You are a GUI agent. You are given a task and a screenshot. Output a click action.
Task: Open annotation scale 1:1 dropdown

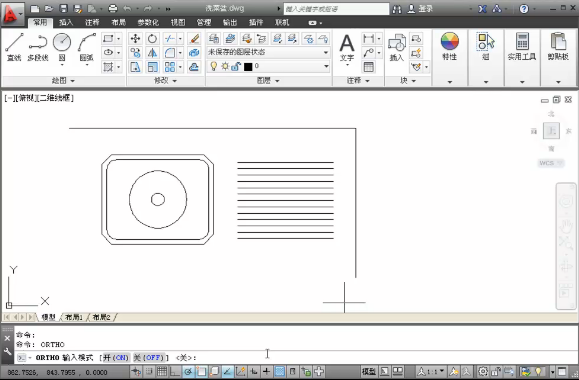432,372
